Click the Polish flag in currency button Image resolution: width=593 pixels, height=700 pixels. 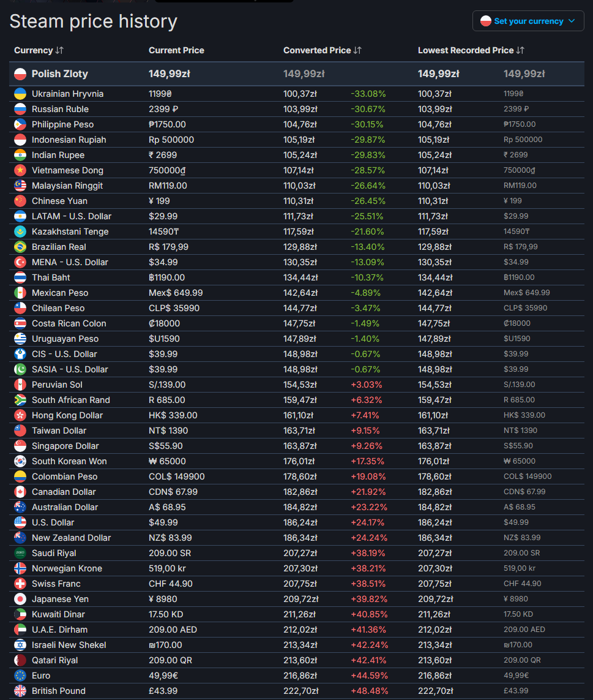click(x=486, y=21)
